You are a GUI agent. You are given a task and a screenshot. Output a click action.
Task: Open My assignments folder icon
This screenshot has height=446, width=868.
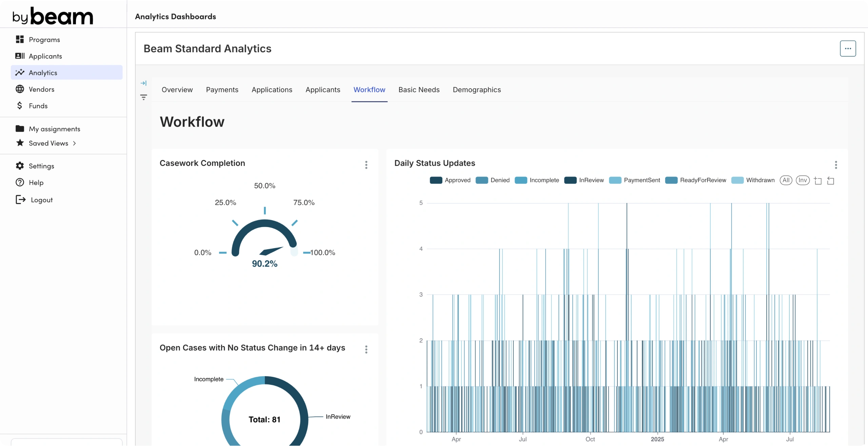[x=20, y=129]
